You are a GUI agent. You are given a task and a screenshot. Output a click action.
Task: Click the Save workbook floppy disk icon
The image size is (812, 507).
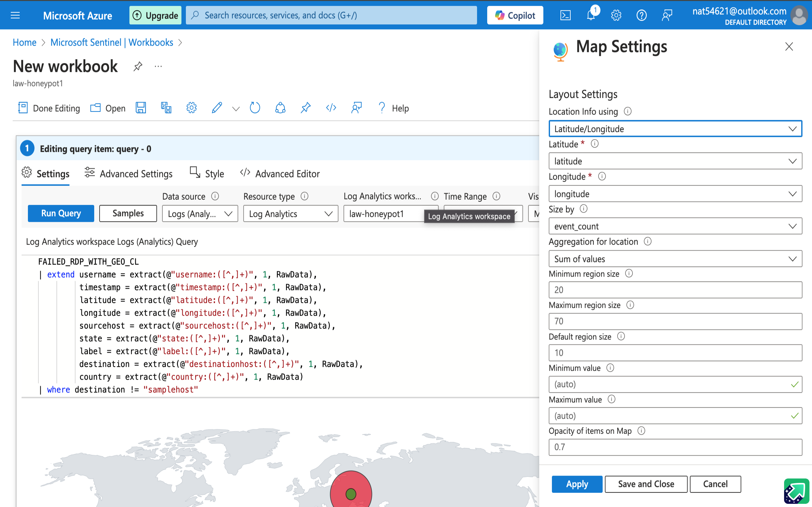(141, 108)
